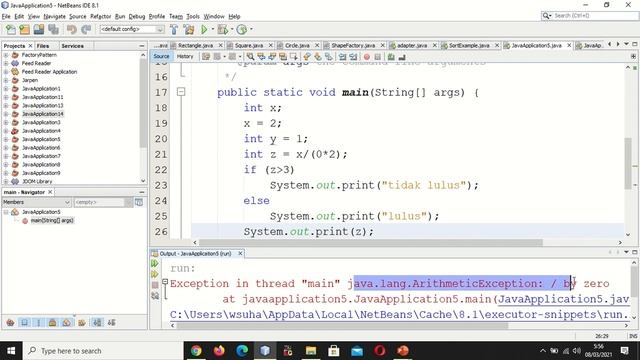The width and height of the screenshot is (640, 360).
Task: Collapse the exception fold in Output
Action: [x=165, y=282]
